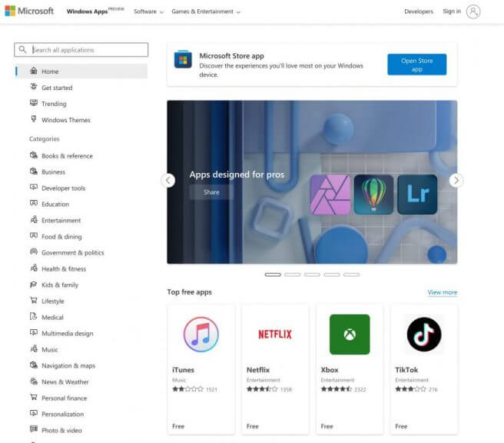
Task: Click the Photo & video icon
Action: pyautogui.click(x=34, y=429)
